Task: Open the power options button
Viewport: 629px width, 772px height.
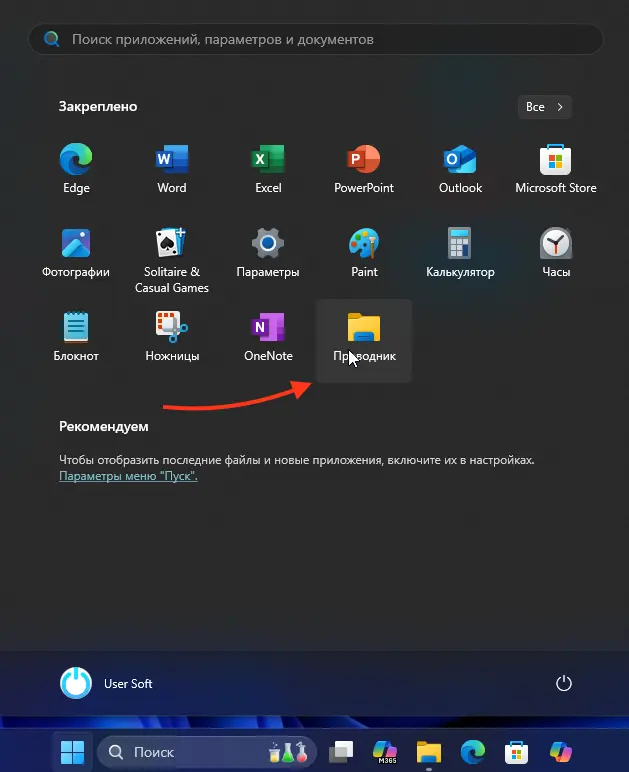Action: 564,684
